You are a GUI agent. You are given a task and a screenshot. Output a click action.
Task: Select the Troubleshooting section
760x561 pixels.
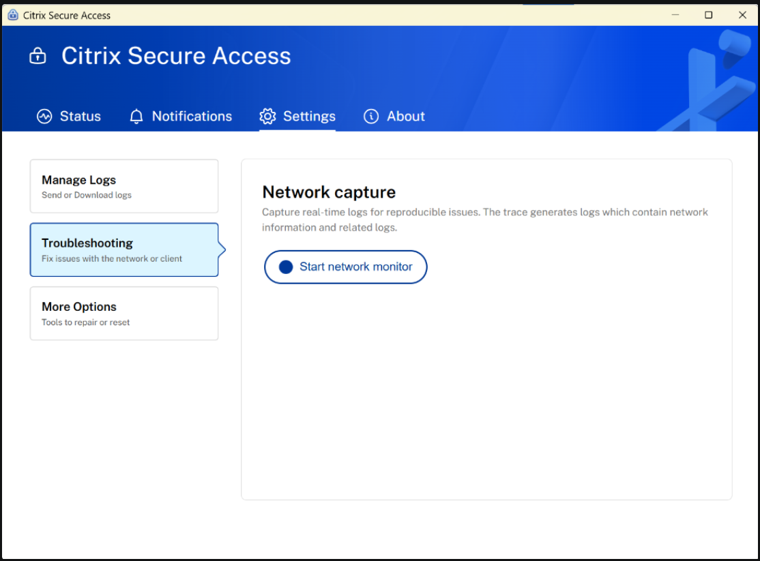[x=124, y=250]
